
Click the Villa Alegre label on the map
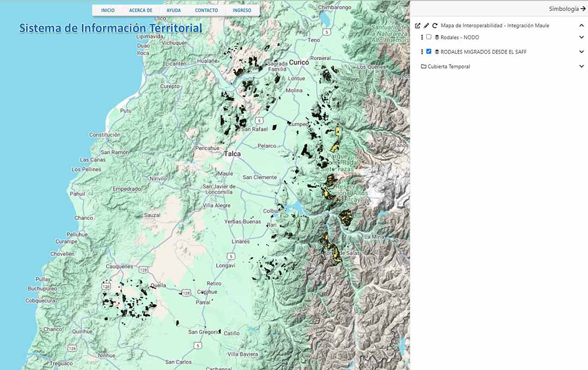216,206
